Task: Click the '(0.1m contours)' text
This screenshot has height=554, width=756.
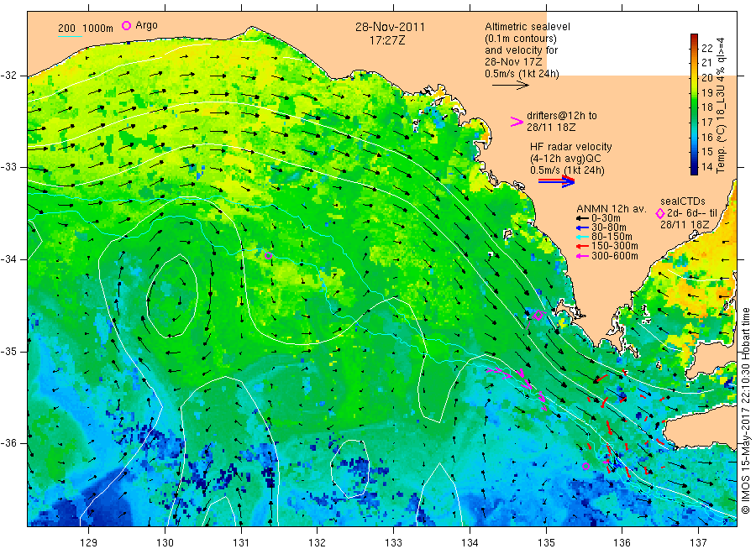Action: pyautogui.click(x=520, y=39)
